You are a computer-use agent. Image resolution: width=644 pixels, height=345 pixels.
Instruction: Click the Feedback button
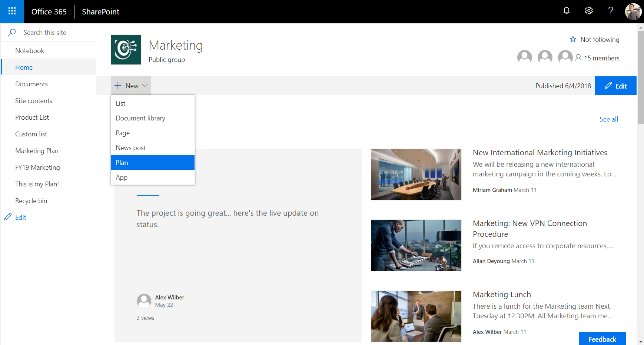[602, 339]
